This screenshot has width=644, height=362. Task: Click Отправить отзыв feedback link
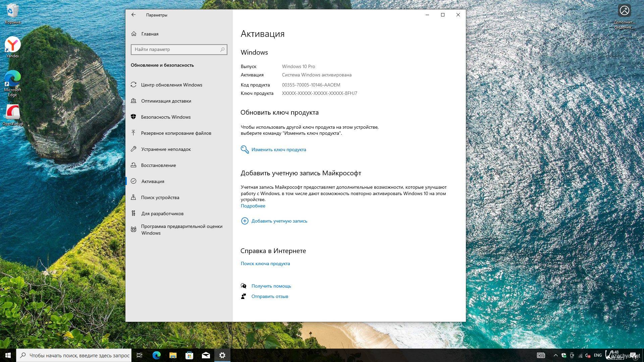coord(270,297)
